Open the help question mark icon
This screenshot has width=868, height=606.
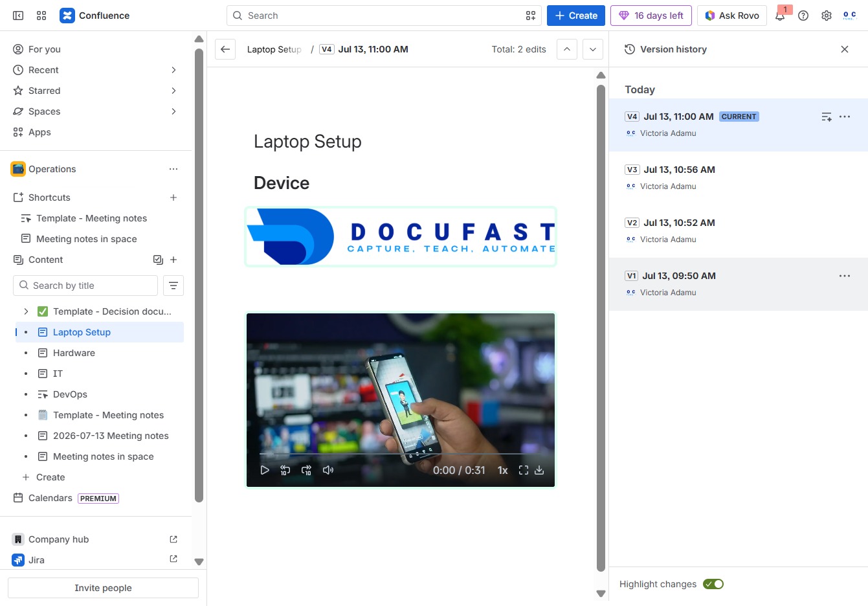803,16
